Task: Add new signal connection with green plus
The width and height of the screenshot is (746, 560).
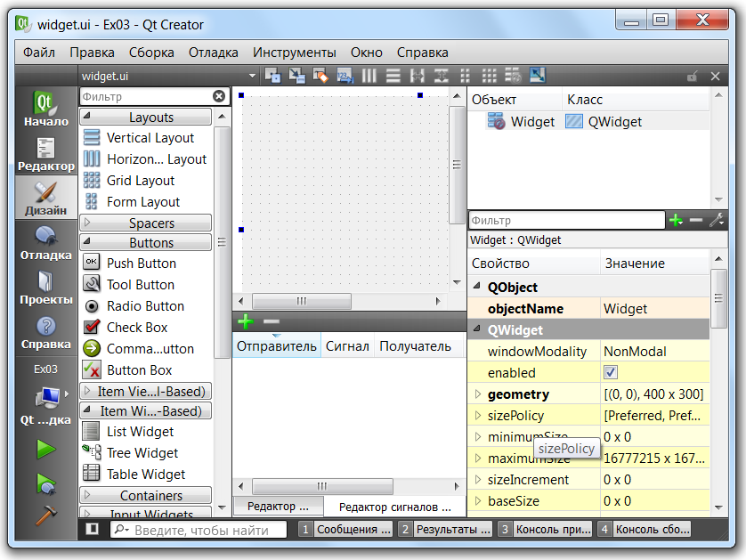Action: point(247,321)
